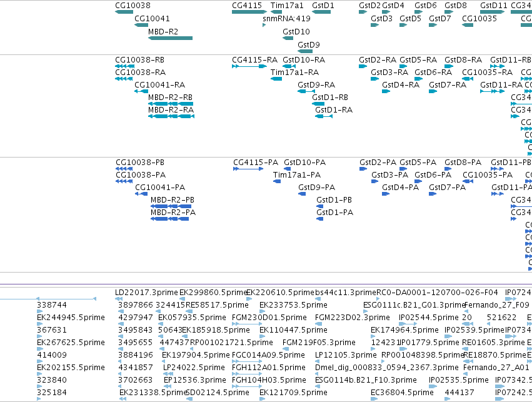Click EST Fernando_27_A01
The image size is (532, 402).
point(496,368)
